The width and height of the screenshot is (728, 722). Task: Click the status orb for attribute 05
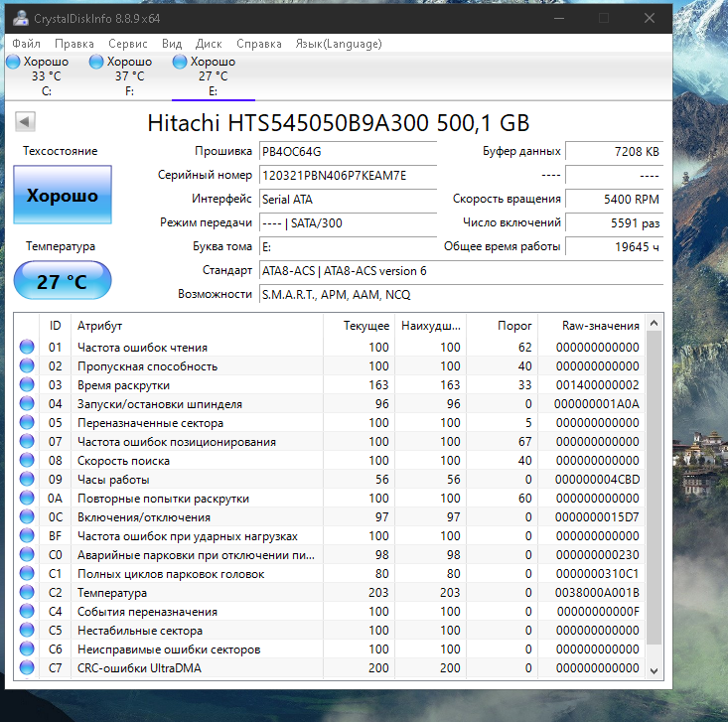(27, 423)
